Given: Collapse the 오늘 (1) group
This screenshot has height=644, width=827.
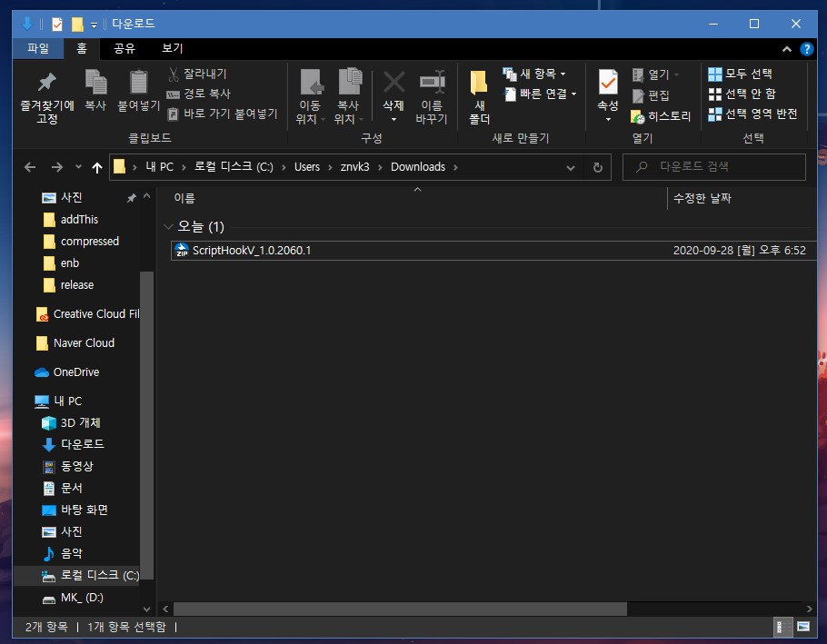Looking at the screenshot, I should [169, 226].
